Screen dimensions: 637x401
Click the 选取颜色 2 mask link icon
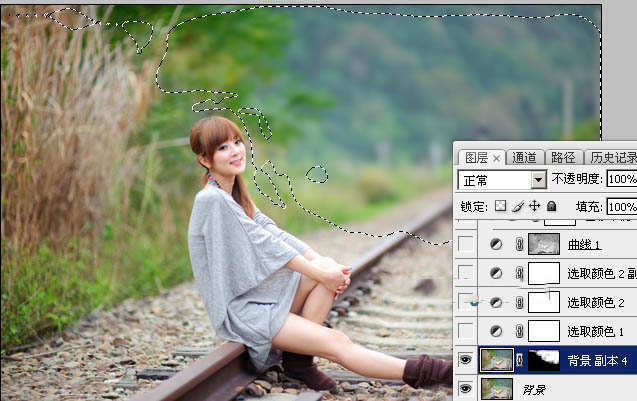(519, 303)
